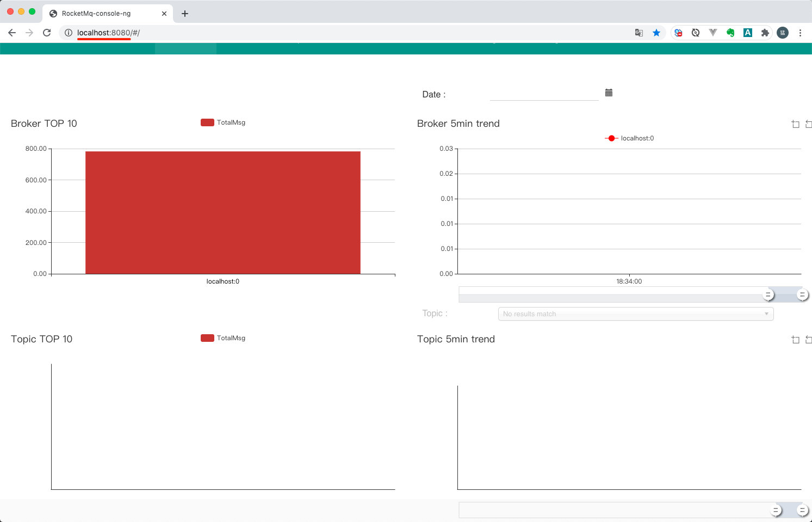This screenshot has width=812, height=522.
Task: Open the Extensions puzzle piece menu
Action: tap(765, 33)
